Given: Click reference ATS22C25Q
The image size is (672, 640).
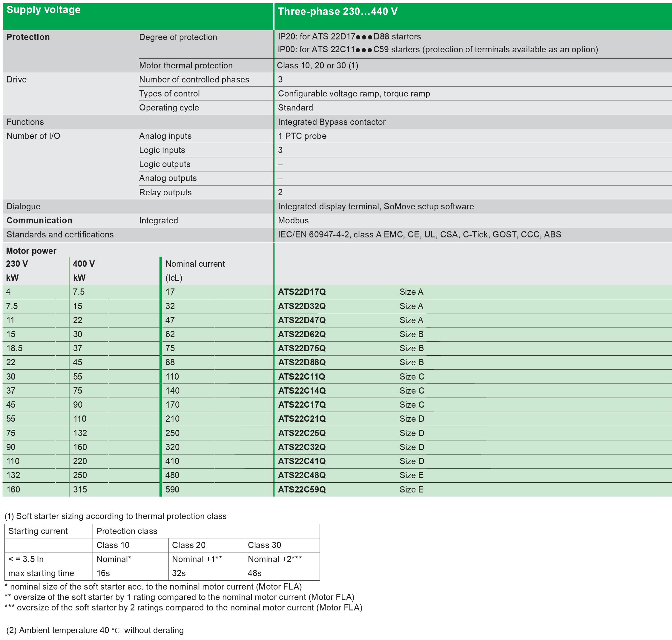Looking at the screenshot, I should tap(302, 433).
